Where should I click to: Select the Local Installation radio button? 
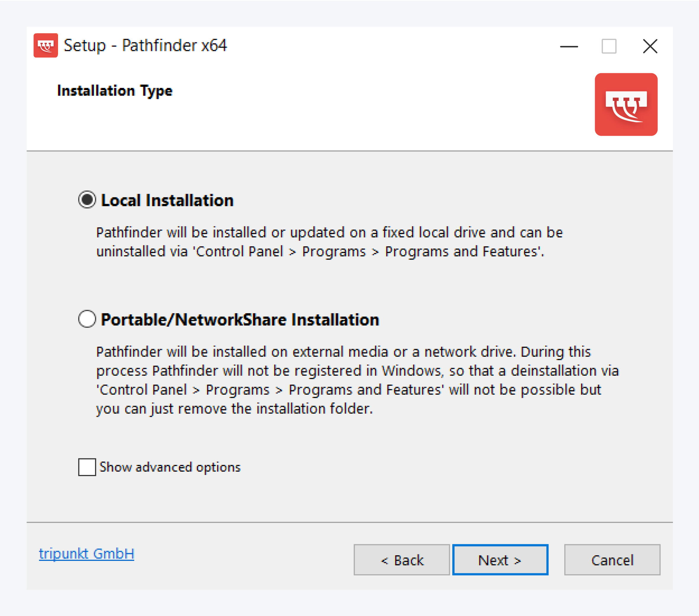tap(87, 200)
